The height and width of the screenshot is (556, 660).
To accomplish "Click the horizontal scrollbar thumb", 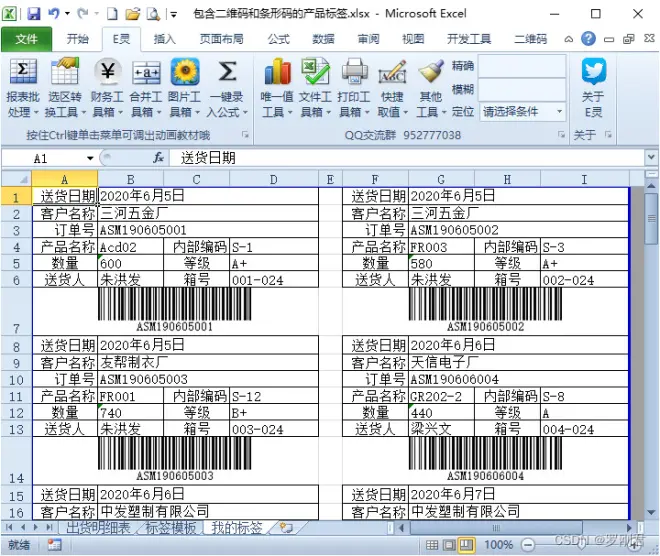I will 496,527.
